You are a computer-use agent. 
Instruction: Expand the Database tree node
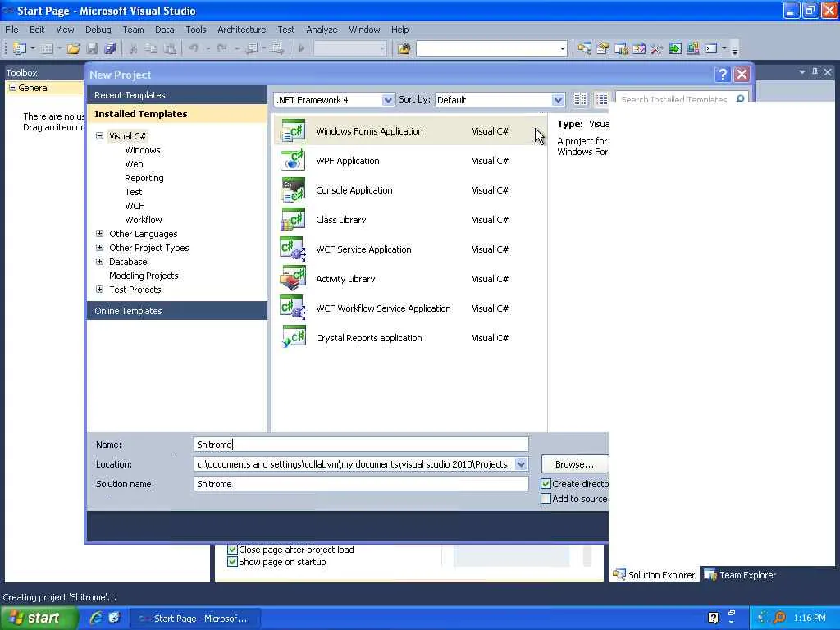click(x=99, y=262)
